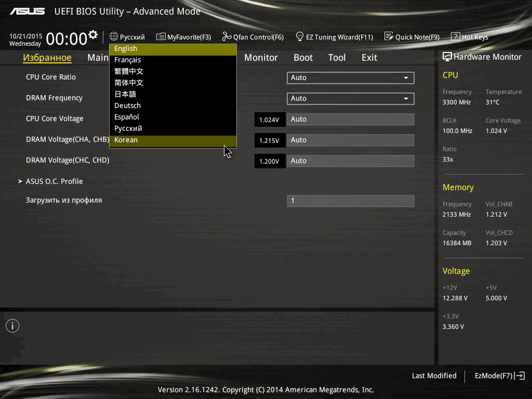Click the Русский language selector button
This screenshot has height=399, width=532.
tap(127, 37)
